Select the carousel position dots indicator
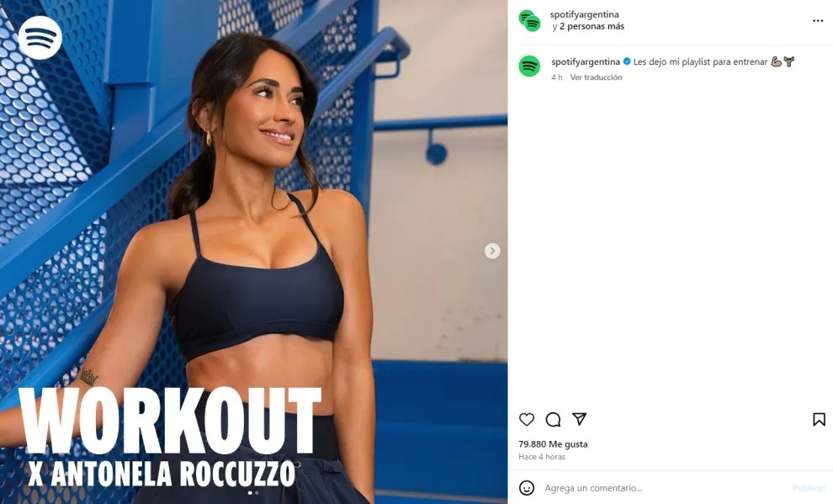 click(253, 492)
